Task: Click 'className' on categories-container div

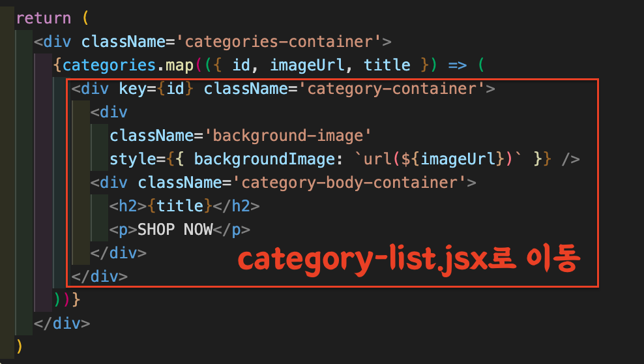Action: [x=123, y=42]
